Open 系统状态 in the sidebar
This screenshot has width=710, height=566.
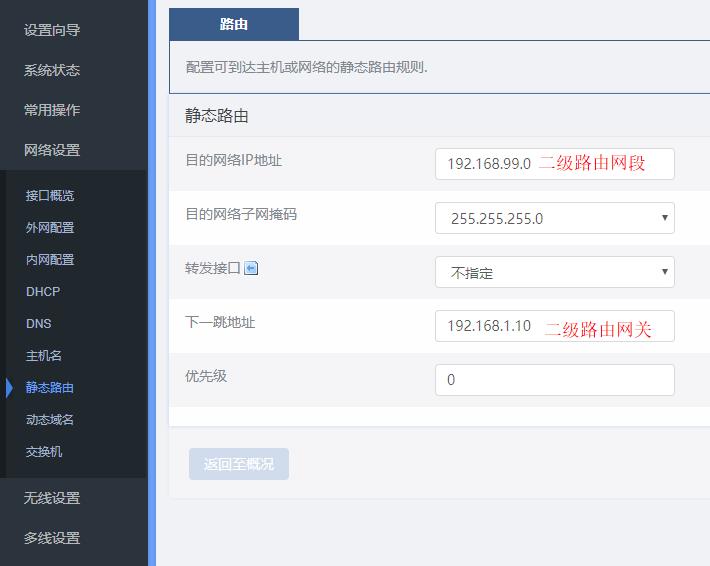[x=52, y=70]
